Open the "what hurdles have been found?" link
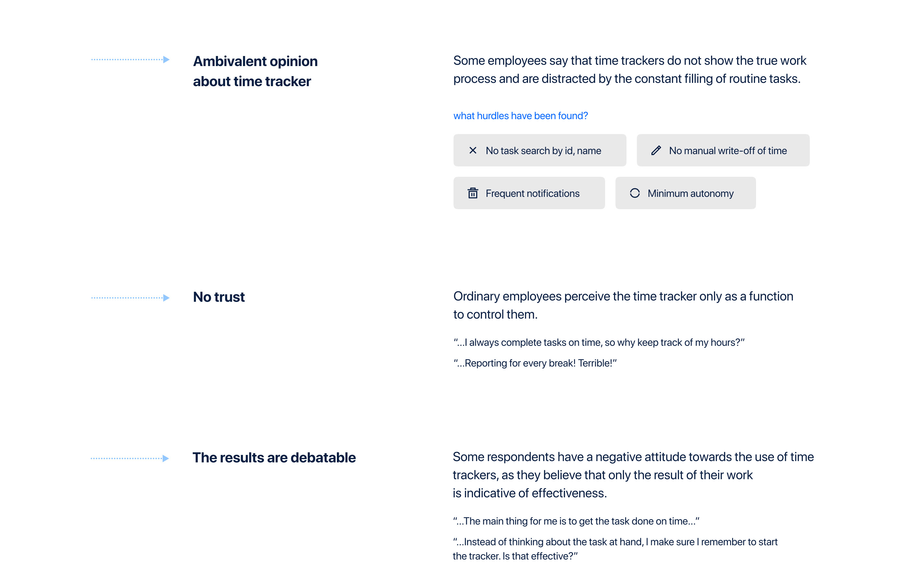Image resolution: width=907 pixels, height=588 pixels. click(521, 116)
